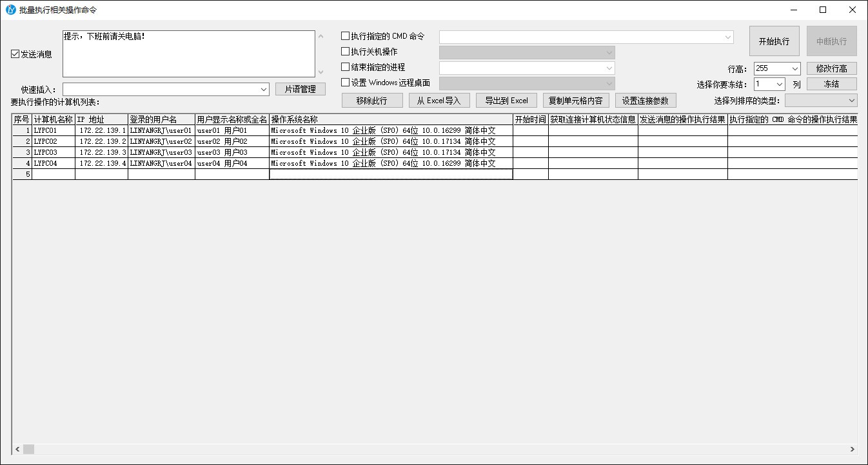
Task: Tick 设置 Windows 远程桌面 checkbox
Action: coord(345,83)
